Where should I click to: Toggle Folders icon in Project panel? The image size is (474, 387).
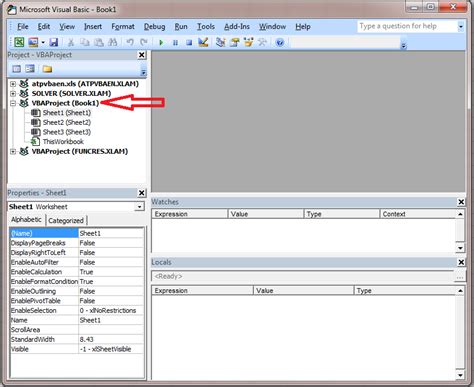47,69
